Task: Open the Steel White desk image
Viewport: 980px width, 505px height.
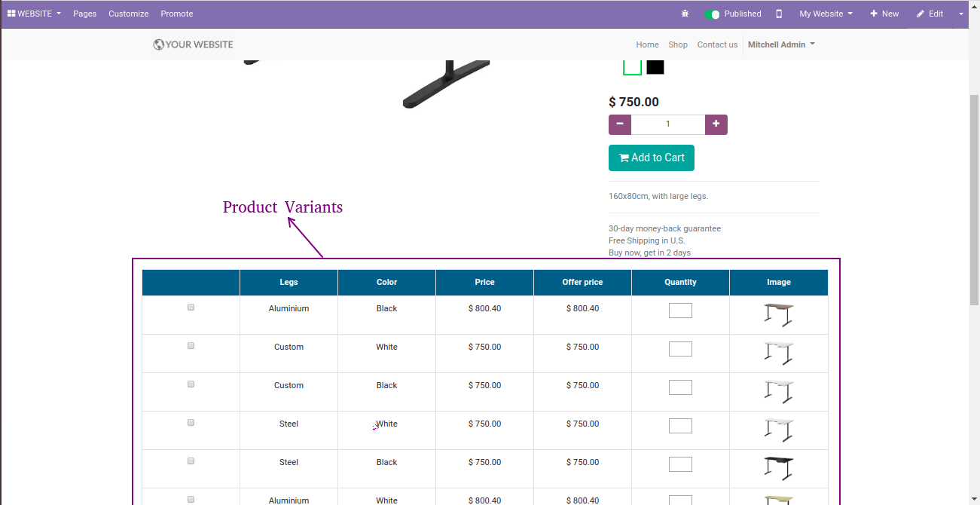Action: [x=779, y=430]
